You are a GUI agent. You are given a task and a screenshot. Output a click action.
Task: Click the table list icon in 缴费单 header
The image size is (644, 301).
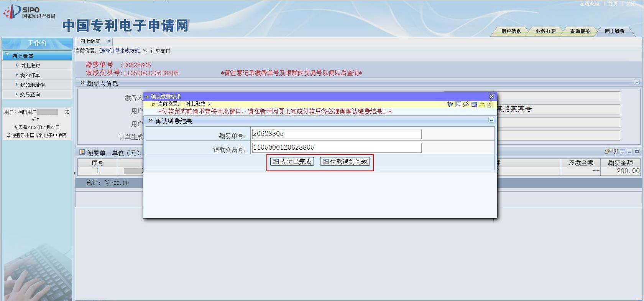pos(623,152)
